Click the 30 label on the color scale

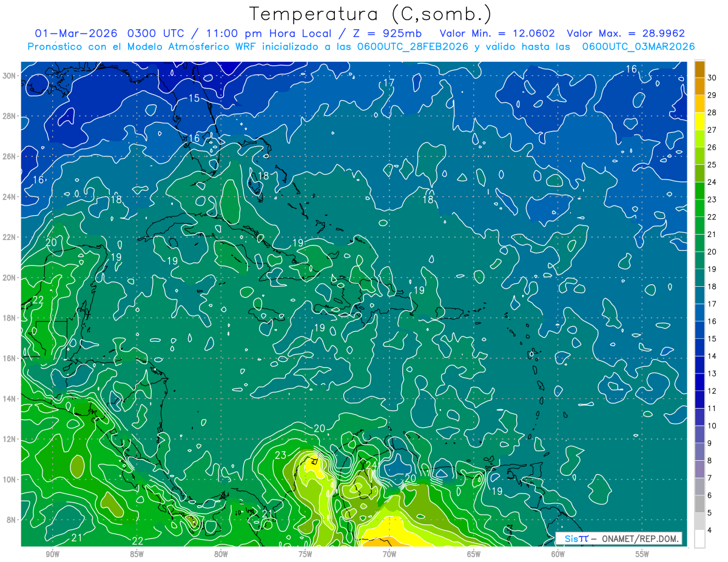[713, 78]
